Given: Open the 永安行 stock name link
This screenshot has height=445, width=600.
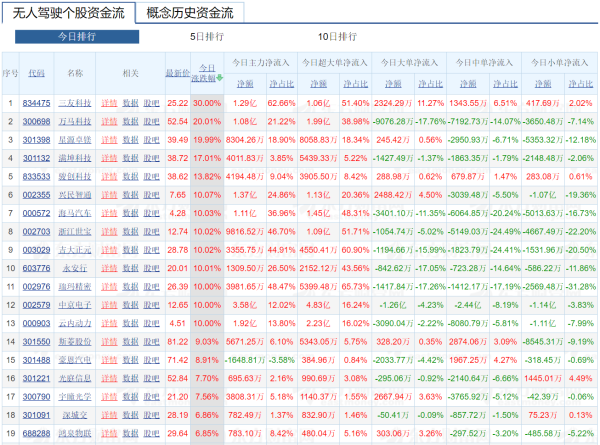Looking at the screenshot, I should tap(75, 268).
